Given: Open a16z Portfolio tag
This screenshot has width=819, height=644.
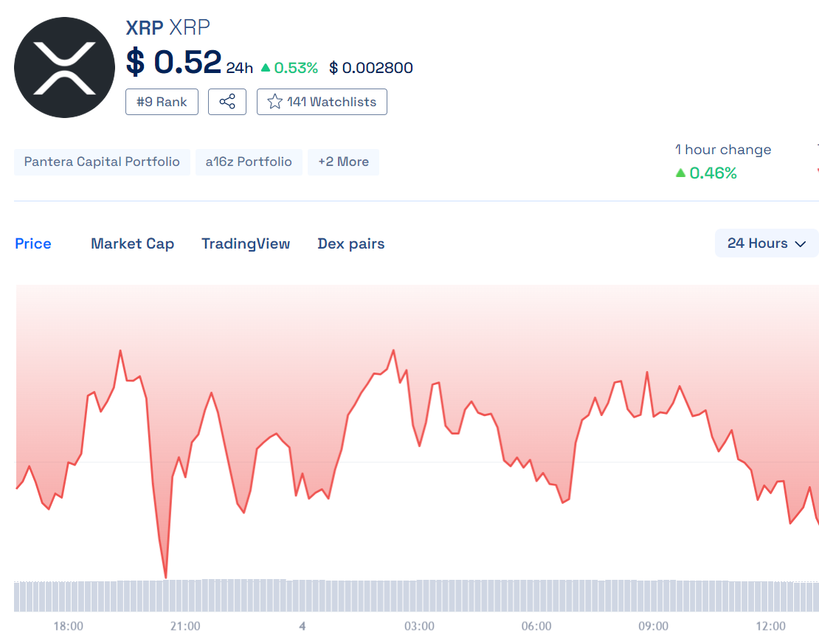Looking at the screenshot, I should pos(249,162).
